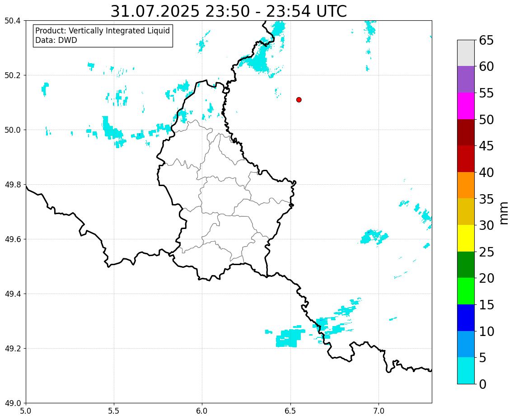
Task: Select the dark red 45-50 colorbar segment
Action: point(466,132)
